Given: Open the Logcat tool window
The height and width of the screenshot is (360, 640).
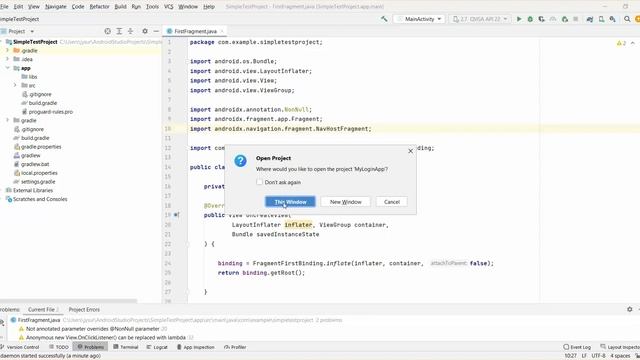Looking at the screenshot, I should [157, 347].
